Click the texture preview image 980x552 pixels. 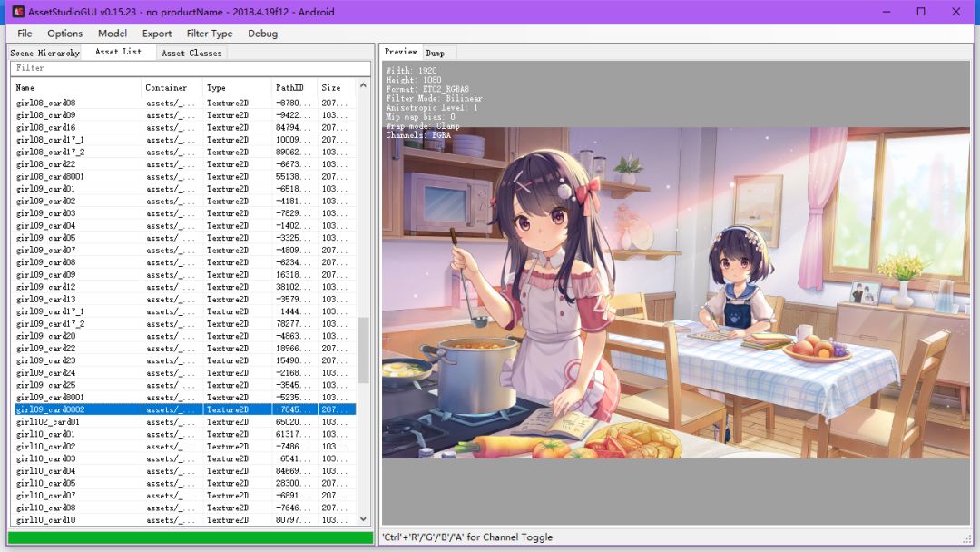click(675, 292)
